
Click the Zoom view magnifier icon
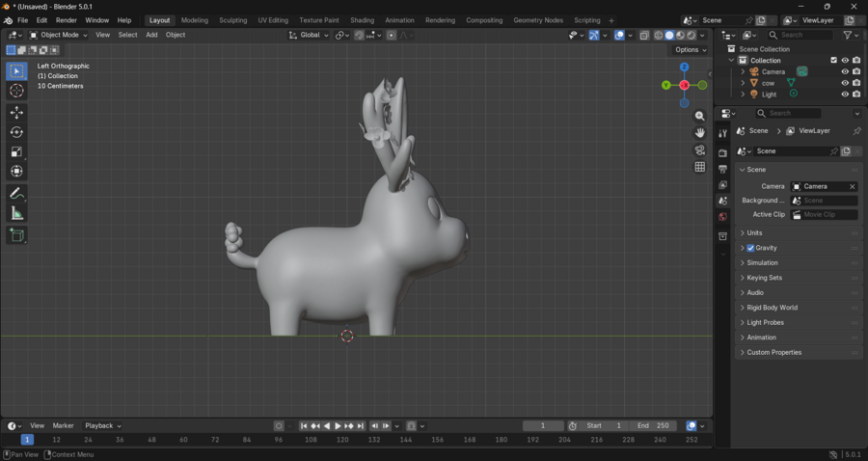click(700, 116)
